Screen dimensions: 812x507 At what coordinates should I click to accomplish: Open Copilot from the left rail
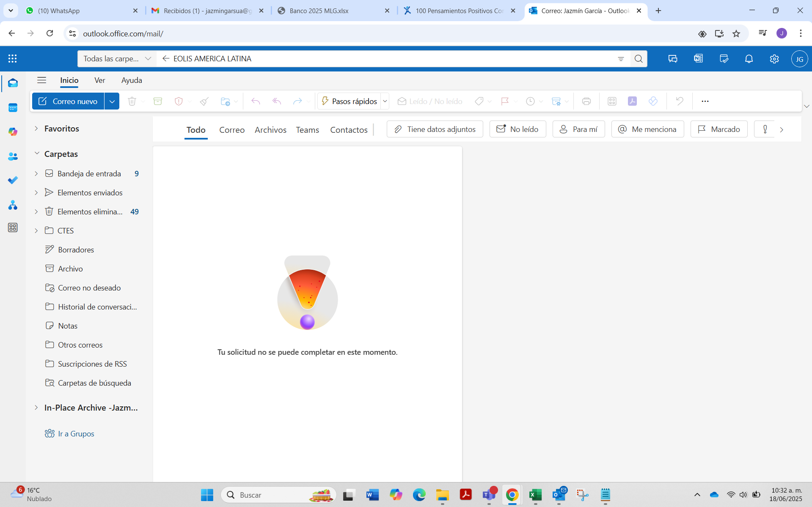(x=13, y=132)
